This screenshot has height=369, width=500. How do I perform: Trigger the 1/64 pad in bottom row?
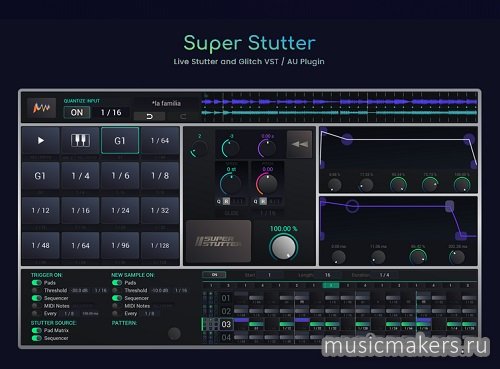pyautogui.click(x=80, y=245)
